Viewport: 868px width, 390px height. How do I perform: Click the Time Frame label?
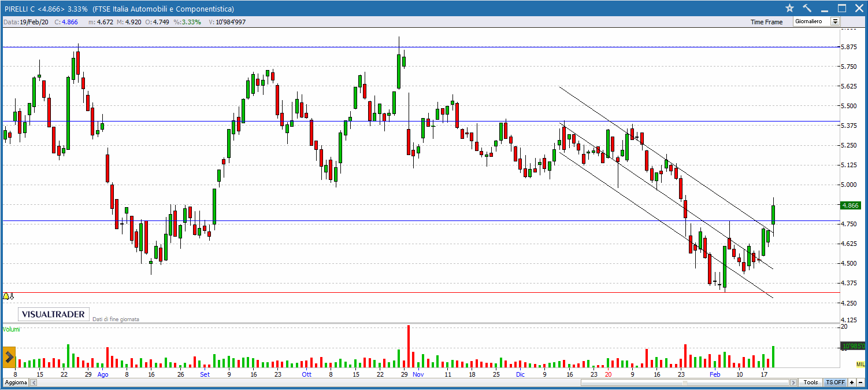click(x=766, y=22)
